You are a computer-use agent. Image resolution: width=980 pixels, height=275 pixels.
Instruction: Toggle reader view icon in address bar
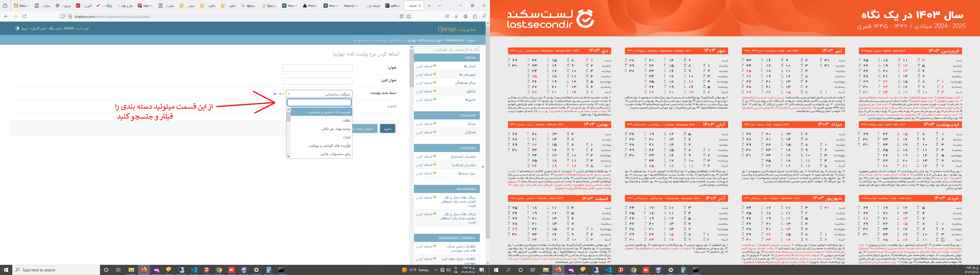(x=401, y=16)
